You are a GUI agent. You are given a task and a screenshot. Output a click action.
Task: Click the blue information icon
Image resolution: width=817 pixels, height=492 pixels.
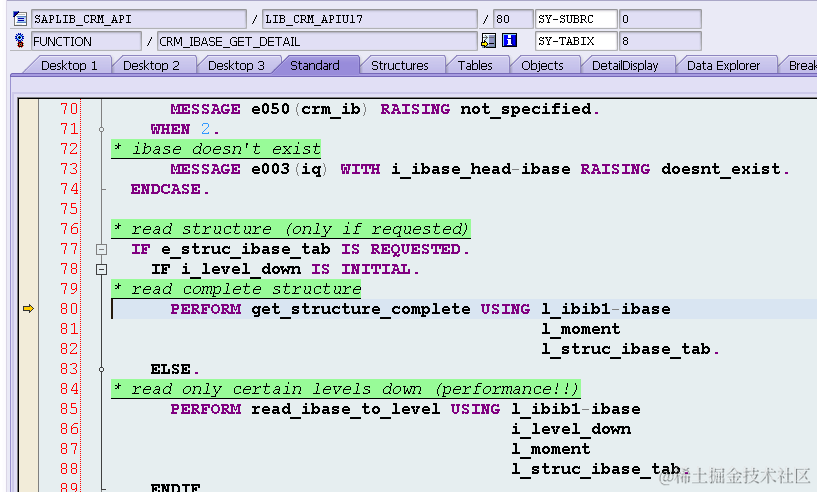tap(509, 41)
